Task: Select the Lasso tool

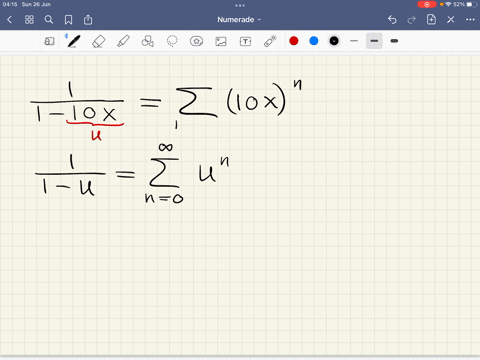Action: pos(172,41)
